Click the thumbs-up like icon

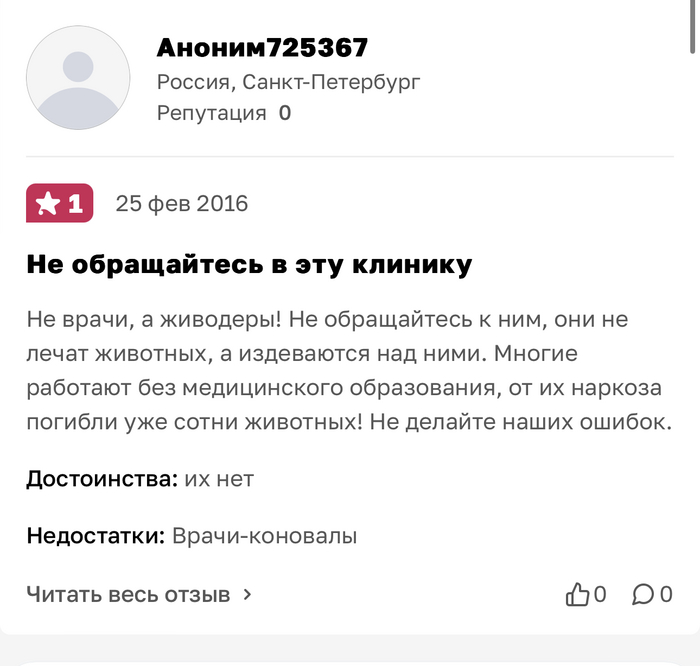(x=577, y=595)
